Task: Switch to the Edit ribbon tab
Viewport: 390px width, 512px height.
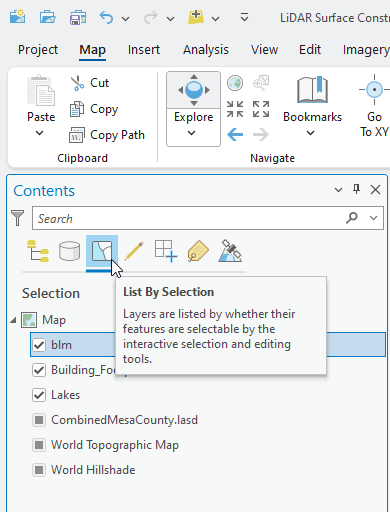Action: click(310, 50)
